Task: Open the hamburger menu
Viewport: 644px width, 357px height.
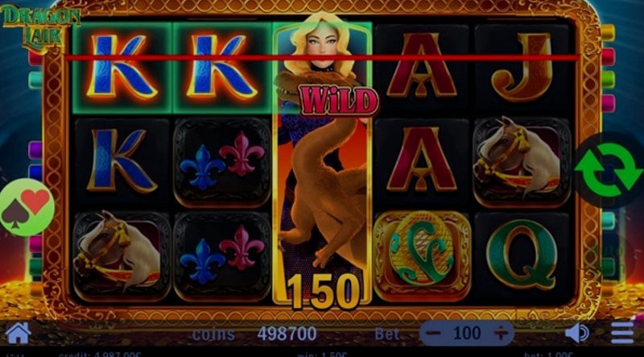Action: [622, 333]
